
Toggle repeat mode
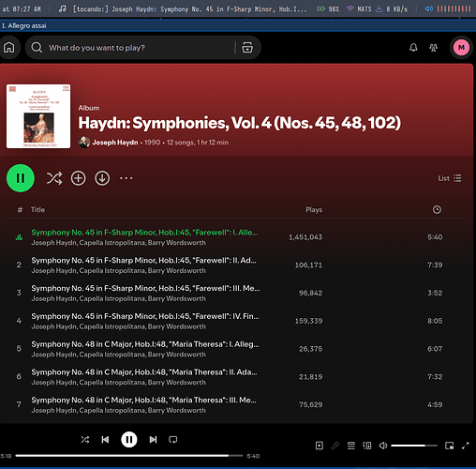pos(173,440)
